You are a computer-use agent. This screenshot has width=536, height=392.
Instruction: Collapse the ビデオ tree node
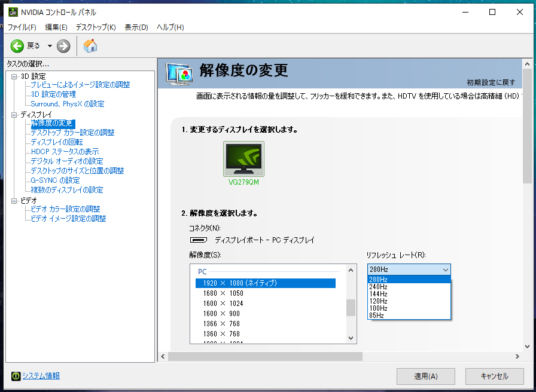pos(14,201)
